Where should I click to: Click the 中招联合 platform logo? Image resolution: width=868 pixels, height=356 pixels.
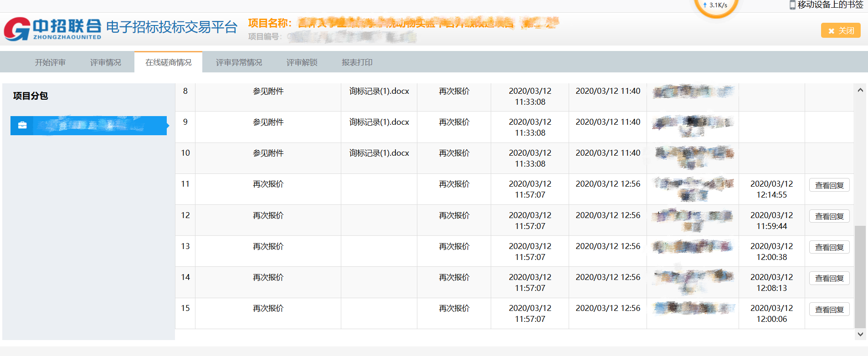(x=53, y=29)
